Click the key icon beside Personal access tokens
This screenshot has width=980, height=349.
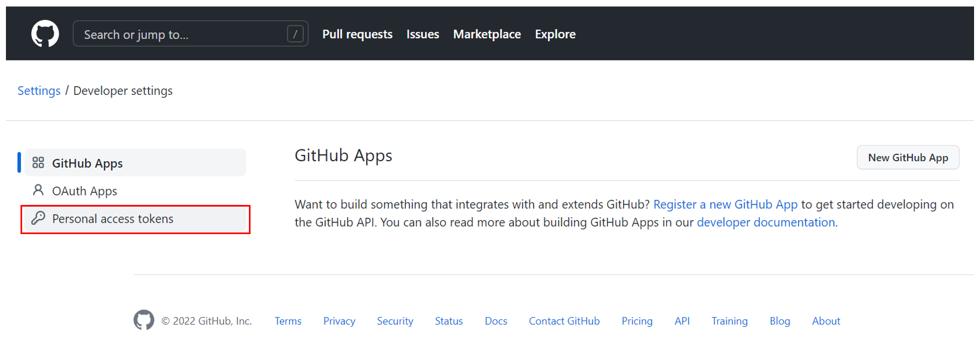point(38,218)
